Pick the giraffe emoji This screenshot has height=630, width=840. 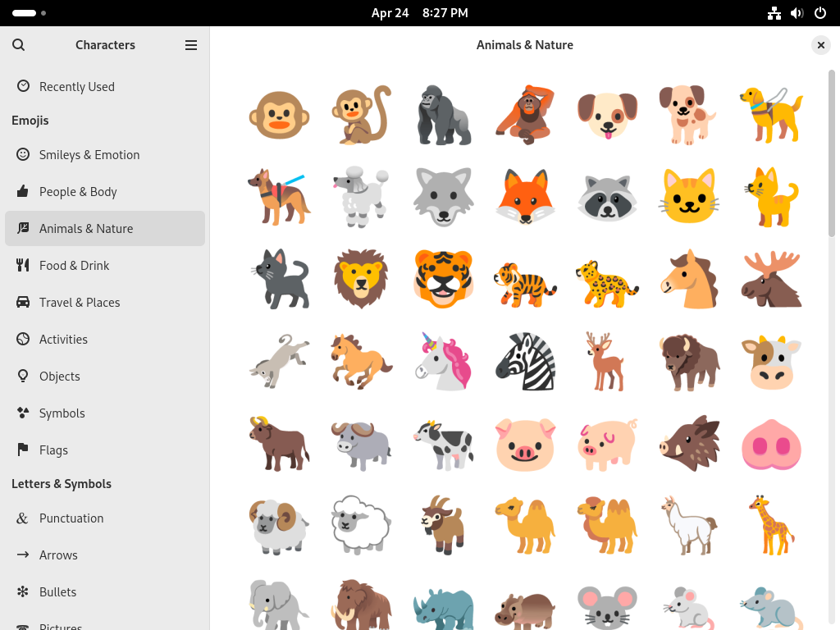[771, 526]
